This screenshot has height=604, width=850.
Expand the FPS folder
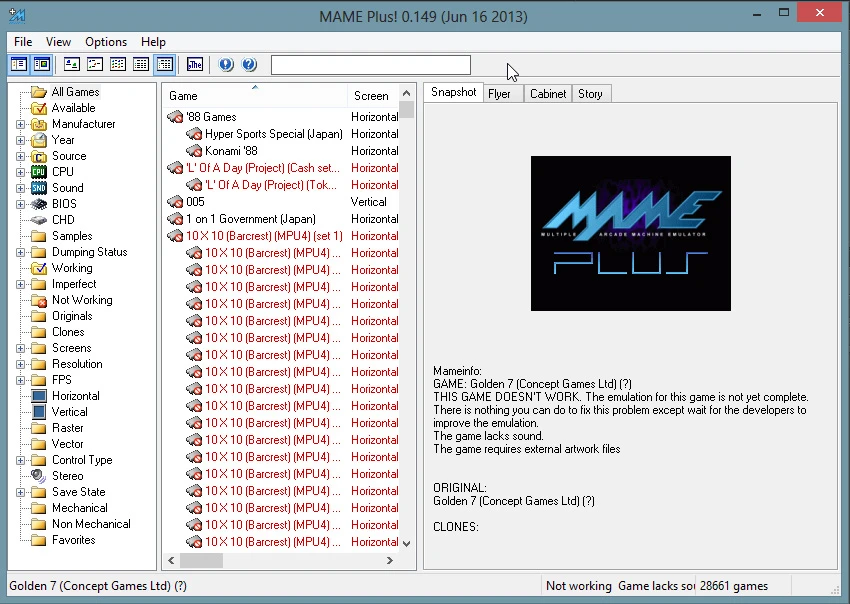coord(21,380)
